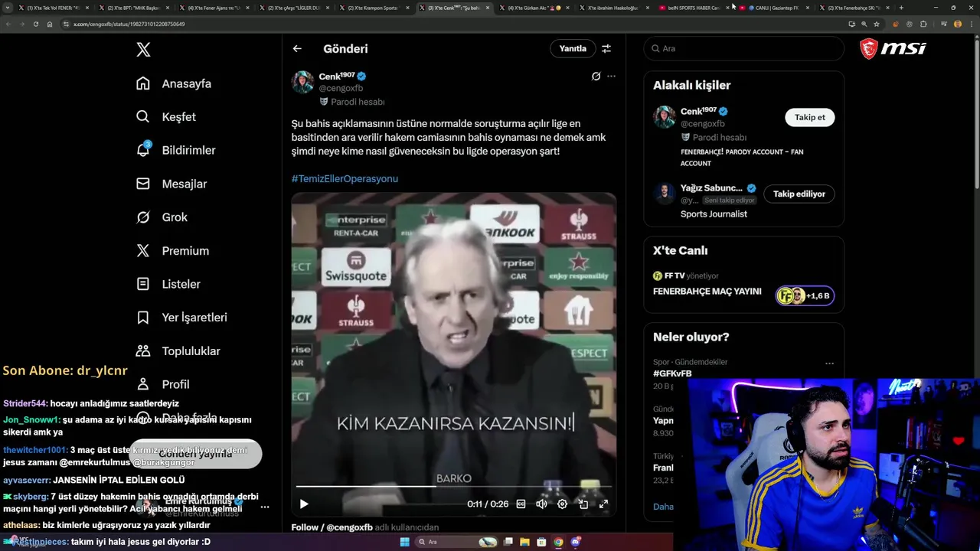The image size is (980, 551).
Task: Open Profil from sidebar
Action: 162,384
